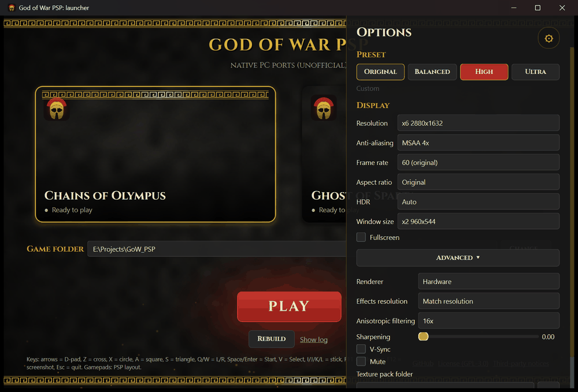Viewport: 578px width, 392px height.
Task: Click the Ready to play status under Chains of Olympus
Action: [x=72, y=210]
